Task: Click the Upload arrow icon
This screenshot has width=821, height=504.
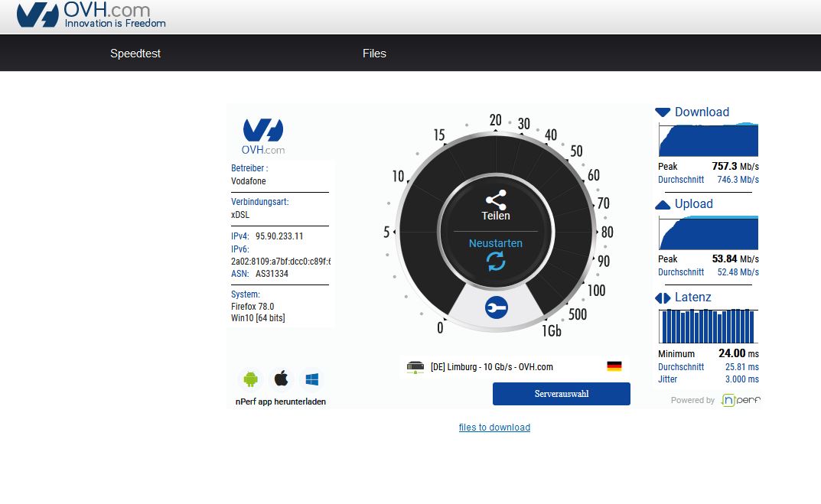Action: (x=663, y=205)
